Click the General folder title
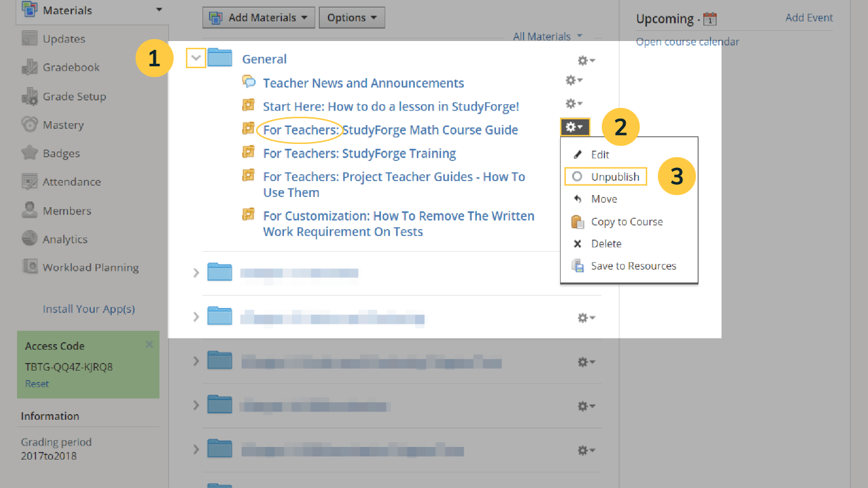Screen dimensions: 868x488 pyautogui.click(x=264, y=59)
